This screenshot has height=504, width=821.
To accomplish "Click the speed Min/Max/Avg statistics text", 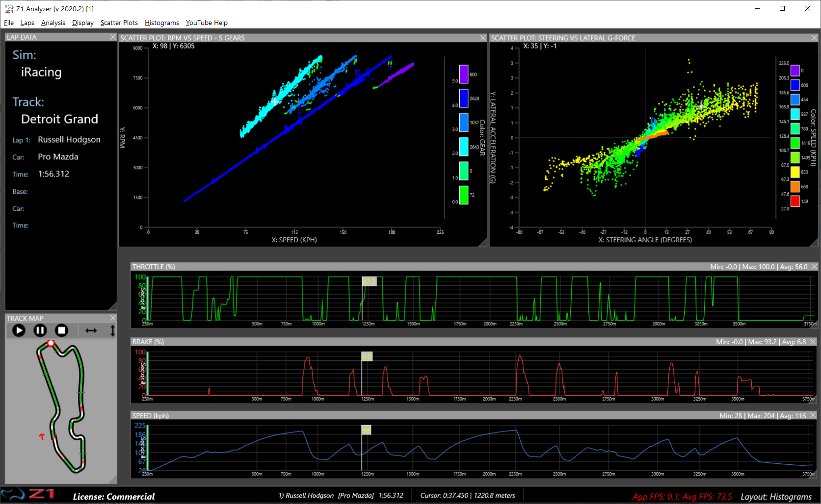I will coord(763,416).
